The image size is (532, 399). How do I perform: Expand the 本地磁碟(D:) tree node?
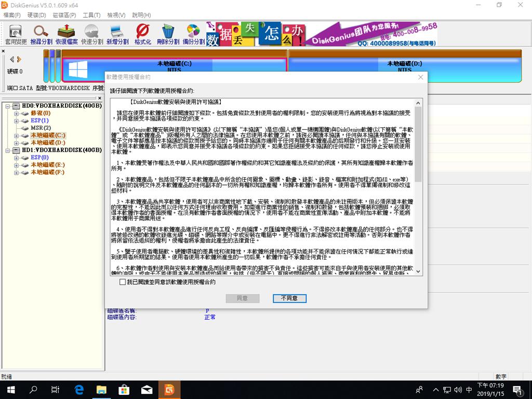(16, 143)
